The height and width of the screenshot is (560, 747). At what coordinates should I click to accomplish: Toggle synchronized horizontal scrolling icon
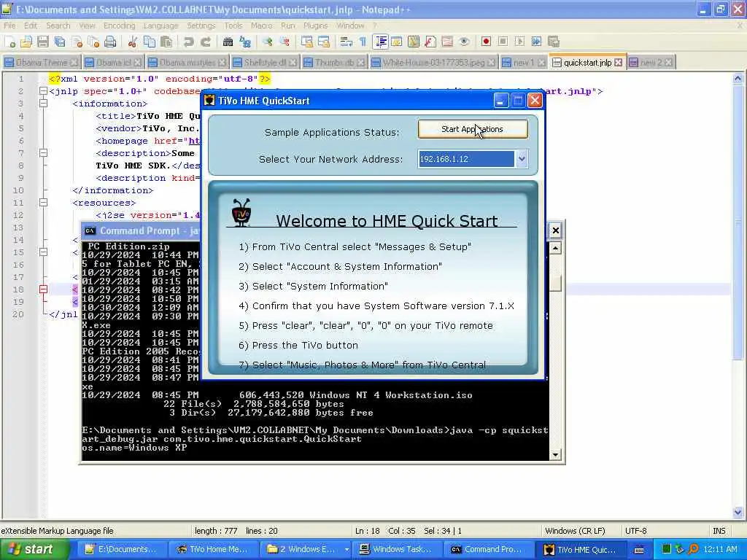(x=323, y=42)
